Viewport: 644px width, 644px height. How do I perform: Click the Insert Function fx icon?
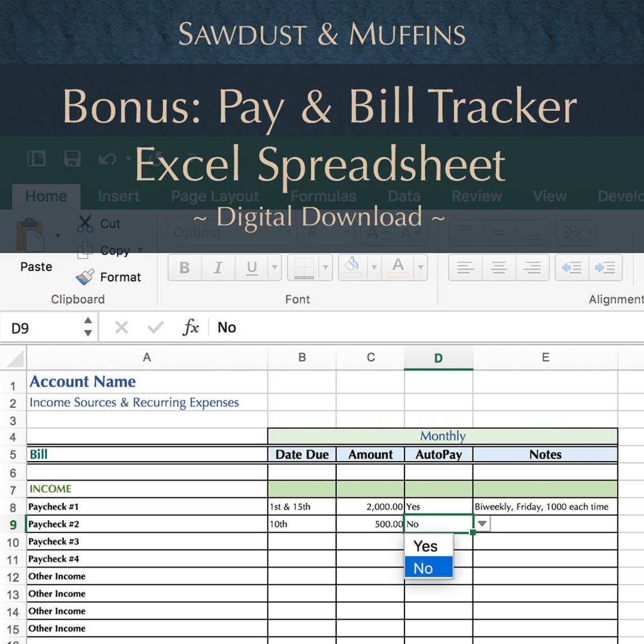191,328
